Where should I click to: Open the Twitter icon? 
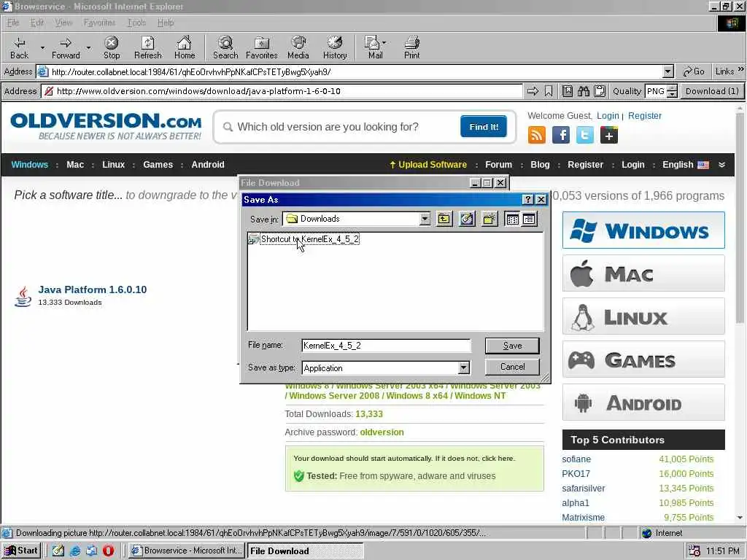(x=585, y=135)
